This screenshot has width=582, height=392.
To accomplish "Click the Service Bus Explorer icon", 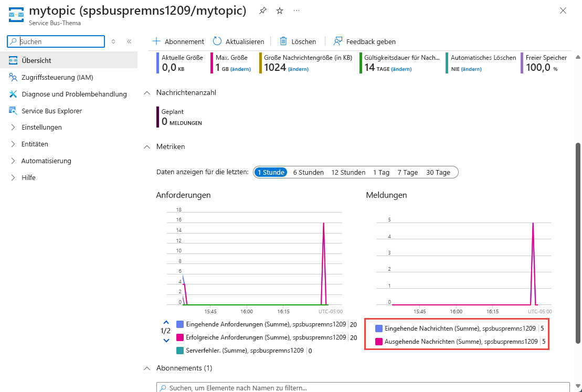I will (x=13, y=111).
